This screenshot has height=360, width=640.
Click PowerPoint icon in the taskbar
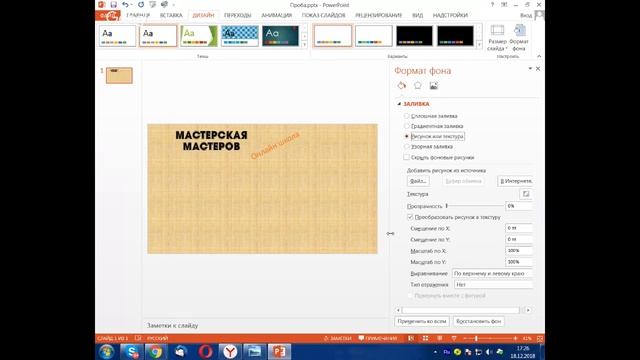[279, 351]
